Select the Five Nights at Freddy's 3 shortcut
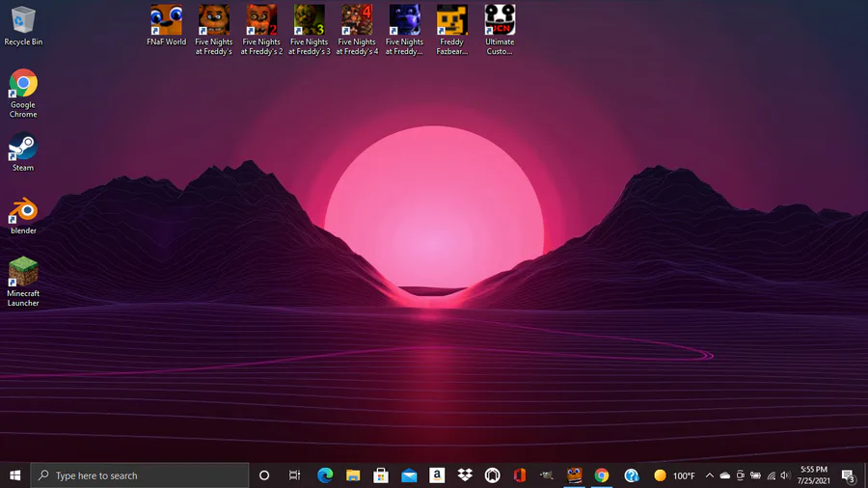 309,30
